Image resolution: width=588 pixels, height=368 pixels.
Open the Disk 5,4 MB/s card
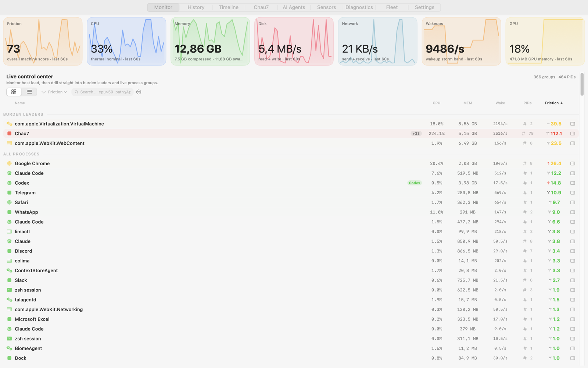294,41
